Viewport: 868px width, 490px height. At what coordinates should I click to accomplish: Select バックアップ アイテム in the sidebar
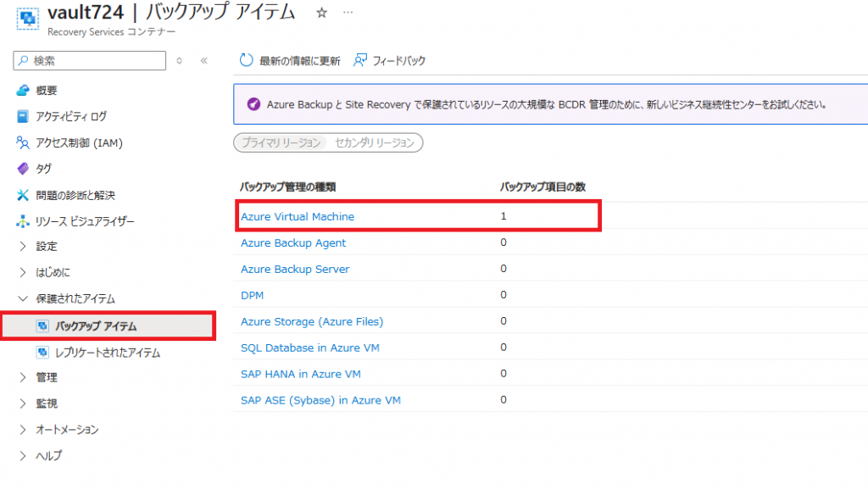[x=109, y=326]
